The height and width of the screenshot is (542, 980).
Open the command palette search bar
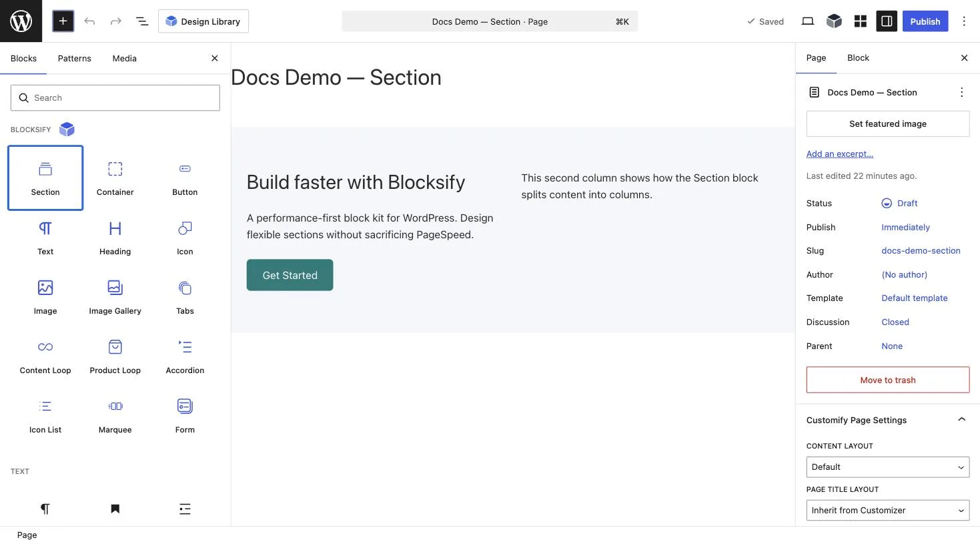click(490, 21)
